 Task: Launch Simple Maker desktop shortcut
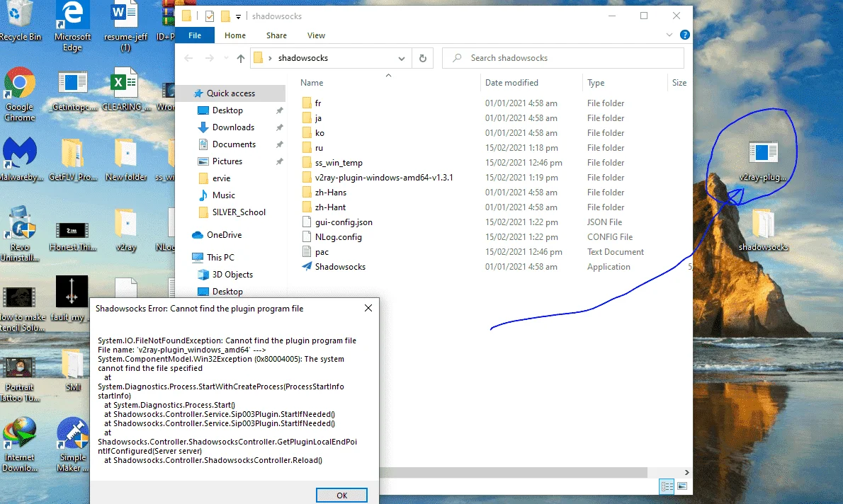(x=72, y=445)
